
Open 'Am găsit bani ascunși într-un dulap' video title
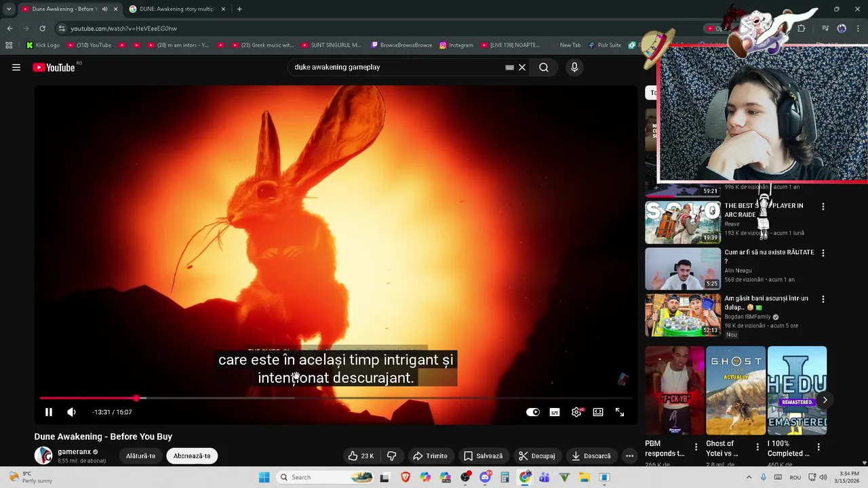766,302
